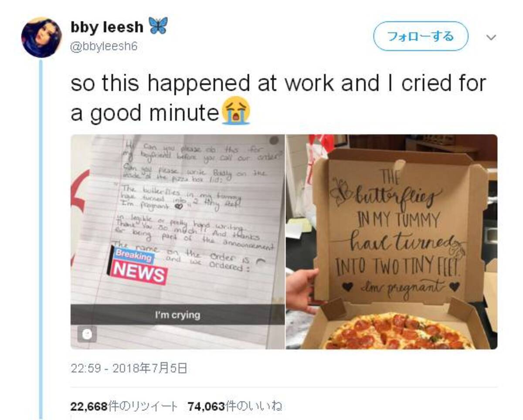523x420 pixels.
Task: Click the blue butterfly emoji beside name
Action: [x=158, y=27]
